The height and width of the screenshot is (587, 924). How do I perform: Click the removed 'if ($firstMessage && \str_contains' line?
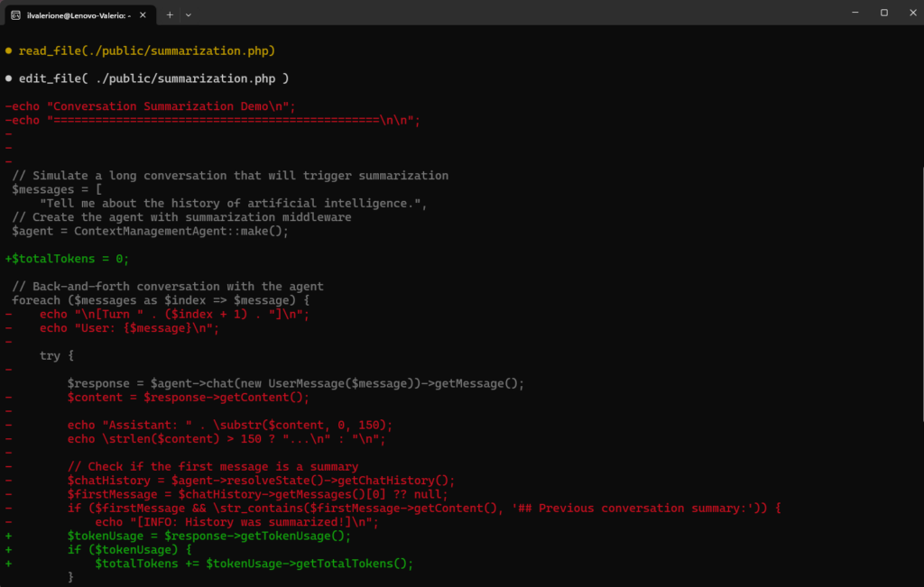pyautogui.click(x=424, y=509)
